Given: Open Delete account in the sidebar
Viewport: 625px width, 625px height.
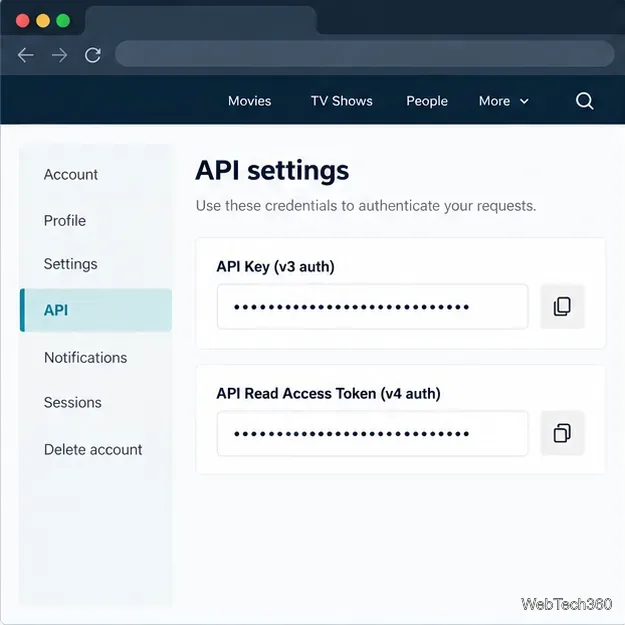Looking at the screenshot, I should pyautogui.click(x=93, y=450).
